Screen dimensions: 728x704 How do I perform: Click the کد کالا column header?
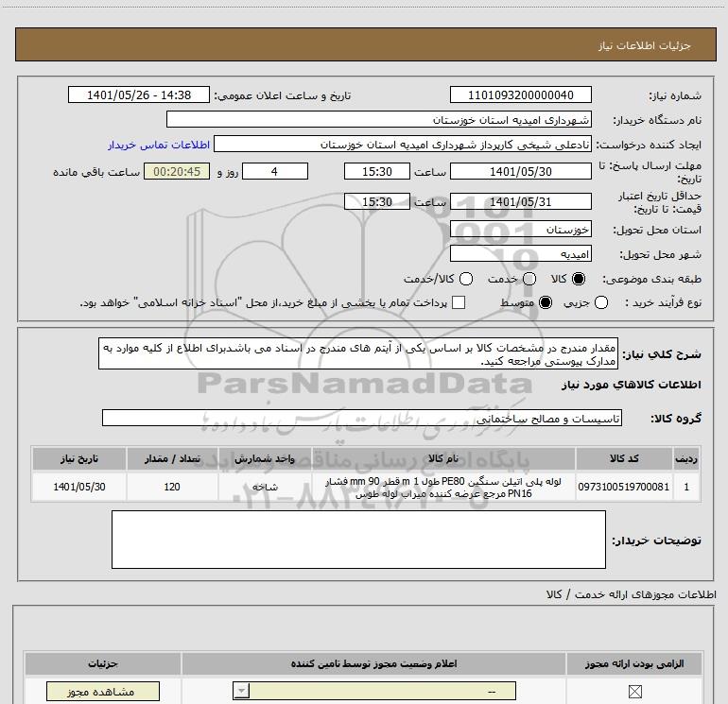(624, 459)
